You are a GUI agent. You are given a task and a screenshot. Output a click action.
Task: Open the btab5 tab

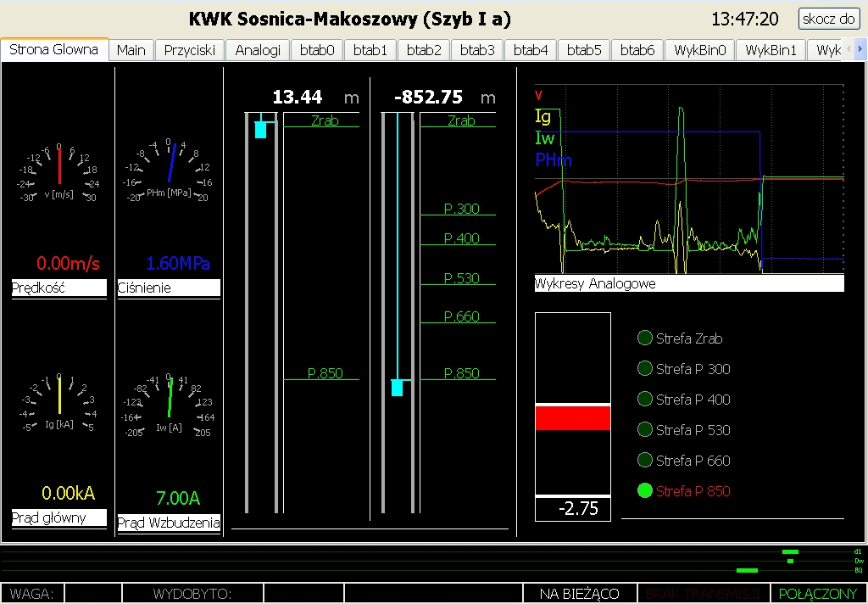coord(584,50)
